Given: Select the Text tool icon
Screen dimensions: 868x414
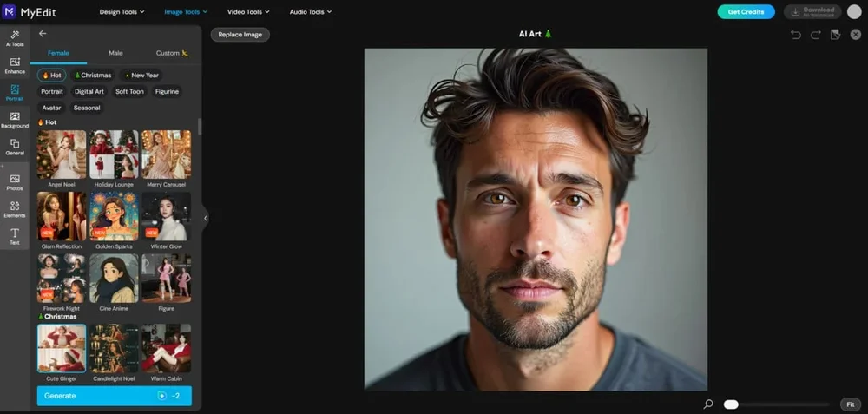Looking at the screenshot, I should pos(14,236).
